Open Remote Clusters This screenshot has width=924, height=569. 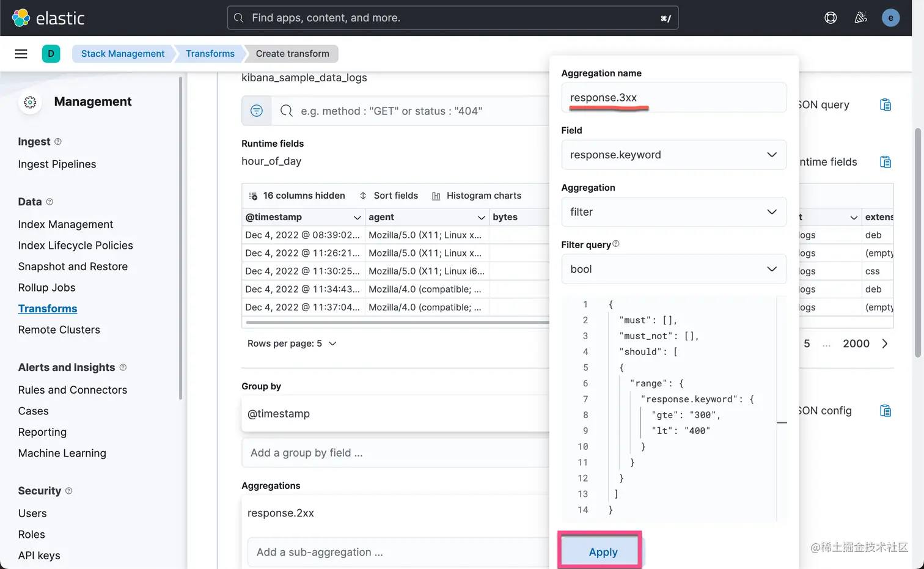point(59,329)
